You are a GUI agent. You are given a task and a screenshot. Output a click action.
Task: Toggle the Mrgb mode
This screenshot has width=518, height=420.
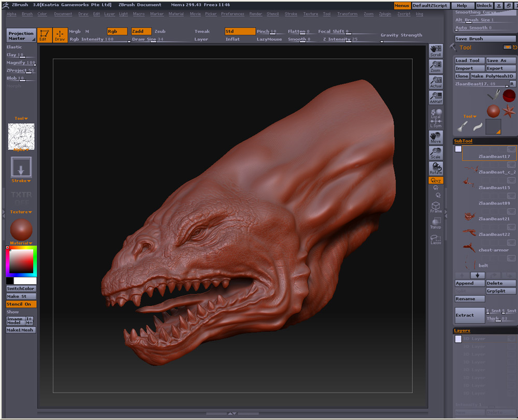coord(75,32)
